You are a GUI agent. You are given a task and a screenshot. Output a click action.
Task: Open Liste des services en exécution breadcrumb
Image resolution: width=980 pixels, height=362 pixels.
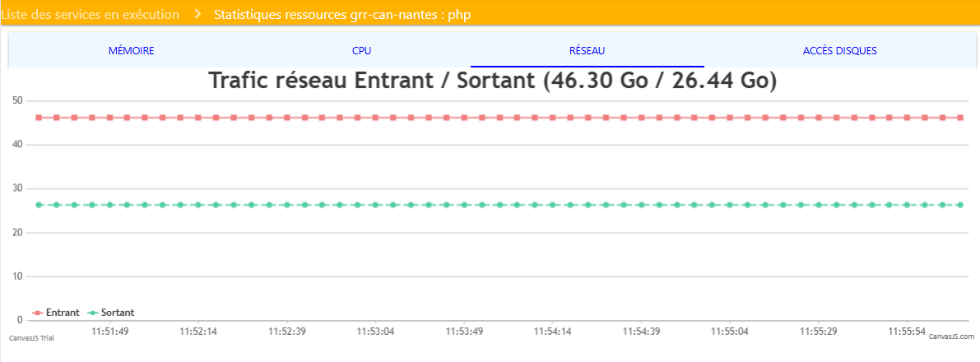coord(90,15)
